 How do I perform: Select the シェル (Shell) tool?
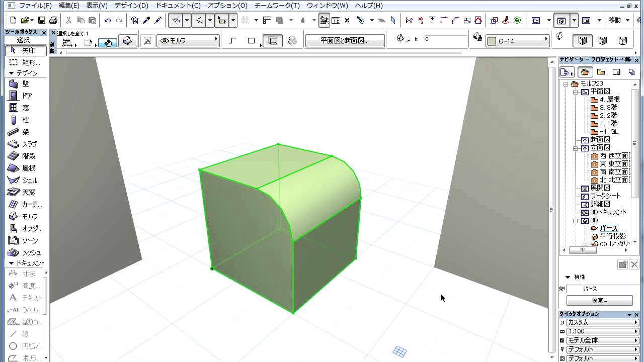pos(26,180)
